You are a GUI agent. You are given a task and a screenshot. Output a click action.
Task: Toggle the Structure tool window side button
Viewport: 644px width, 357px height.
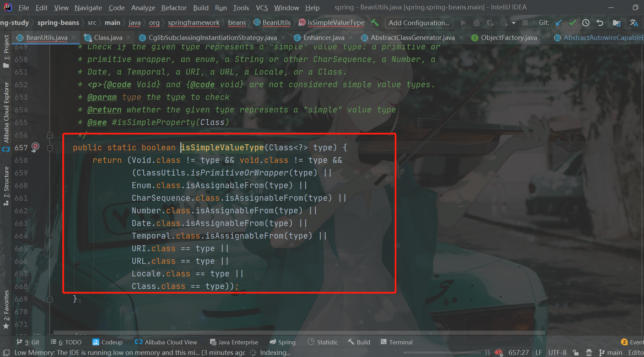tap(6, 186)
